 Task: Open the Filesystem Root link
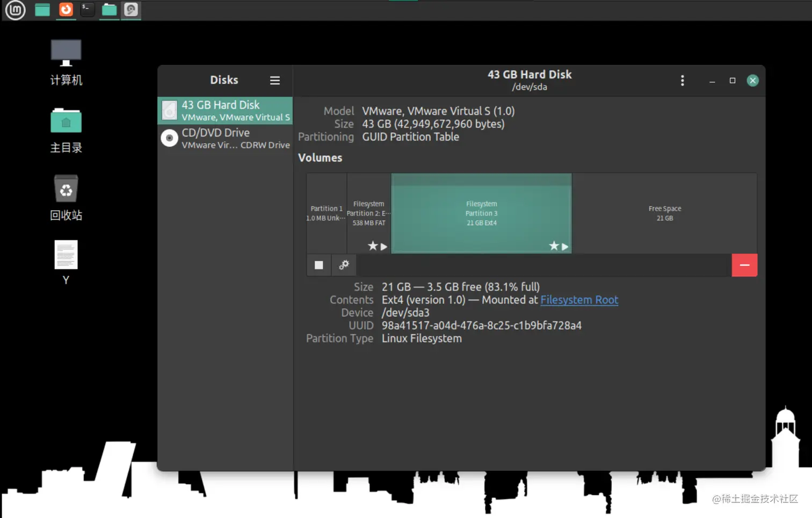tap(579, 300)
